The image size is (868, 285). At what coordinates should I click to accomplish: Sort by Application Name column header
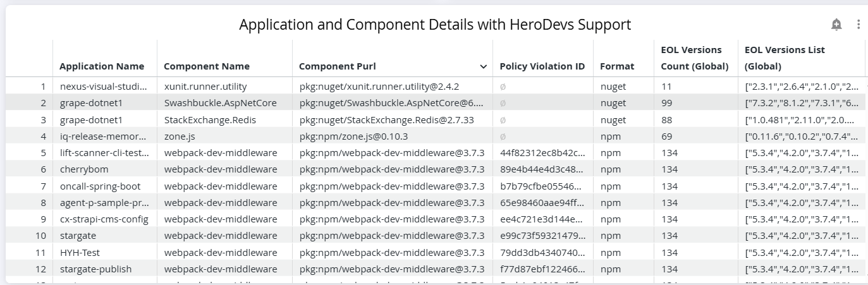102,66
